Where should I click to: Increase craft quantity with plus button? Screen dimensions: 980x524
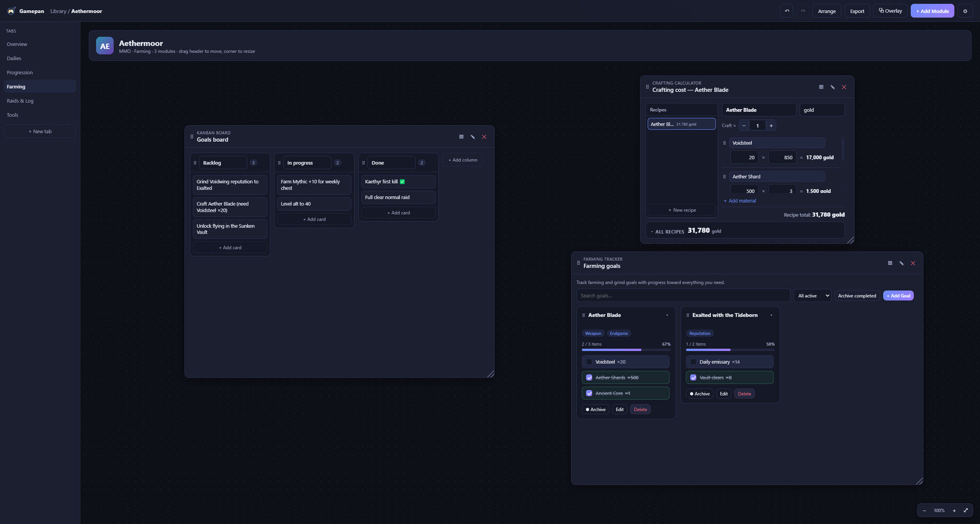click(x=771, y=126)
